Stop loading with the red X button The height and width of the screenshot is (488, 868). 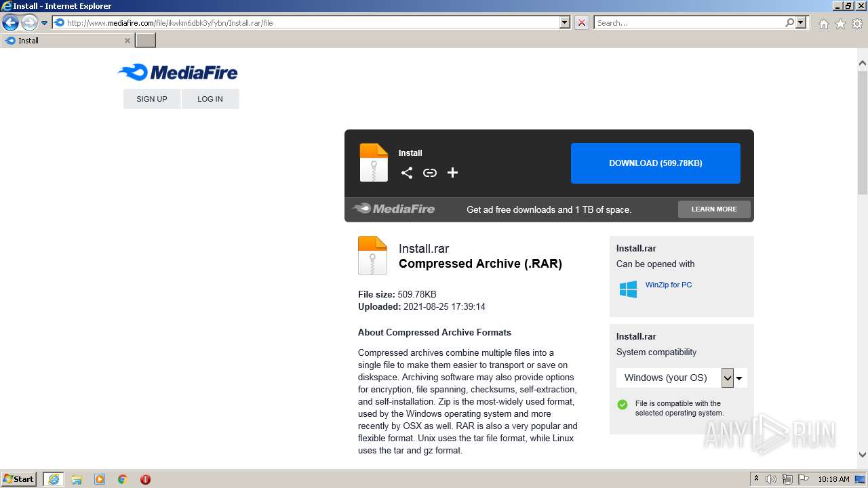pyautogui.click(x=582, y=23)
